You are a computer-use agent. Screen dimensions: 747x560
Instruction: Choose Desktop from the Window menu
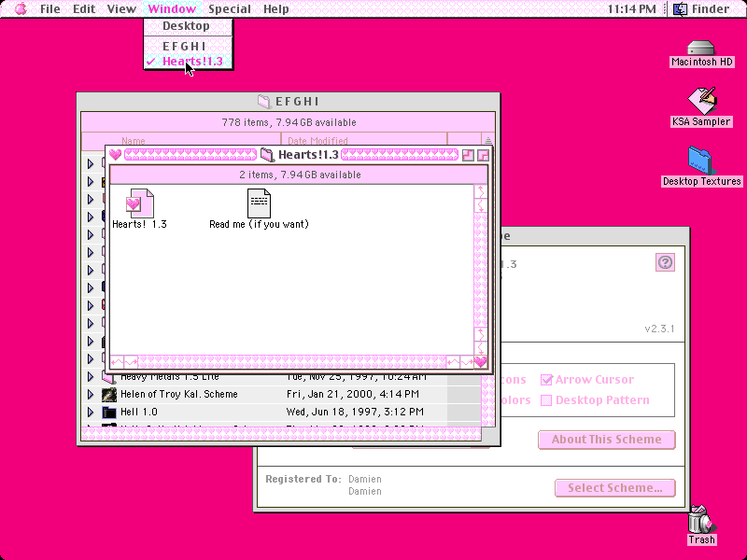189,26
